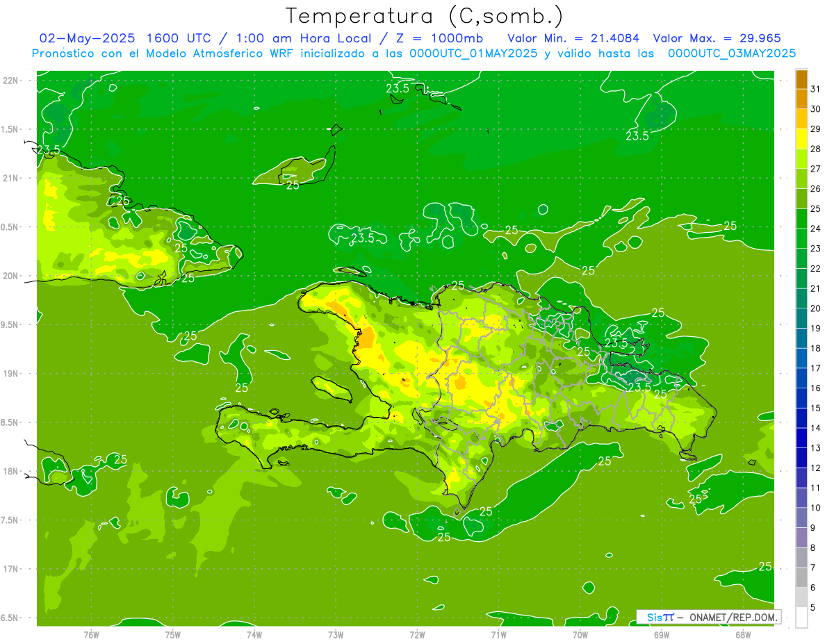Click the 'Valor Min. = 21.4084' text
The width and height of the screenshot is (834, 644).
click(573, 38)
